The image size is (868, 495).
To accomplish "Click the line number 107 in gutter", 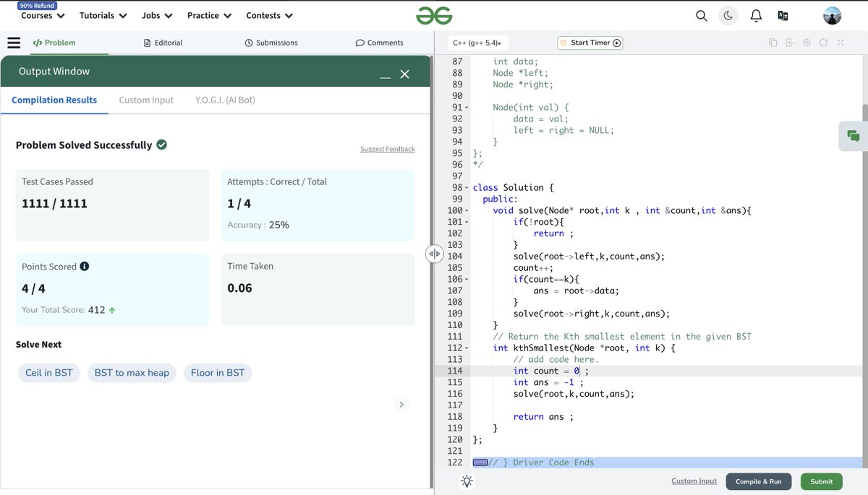I will coord(455,290).
